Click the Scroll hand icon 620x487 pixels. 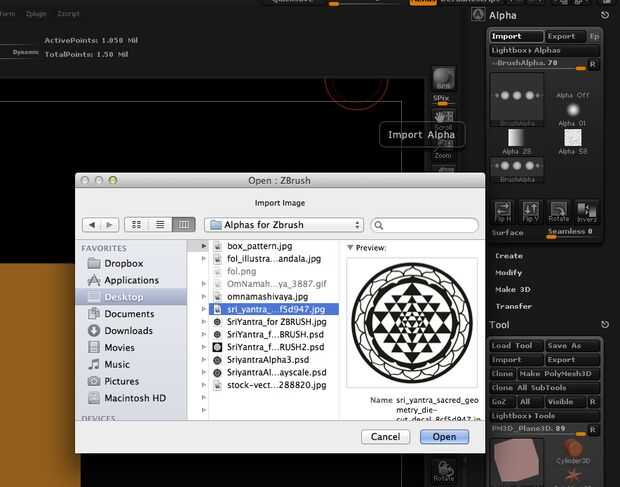tap(444, 119)
